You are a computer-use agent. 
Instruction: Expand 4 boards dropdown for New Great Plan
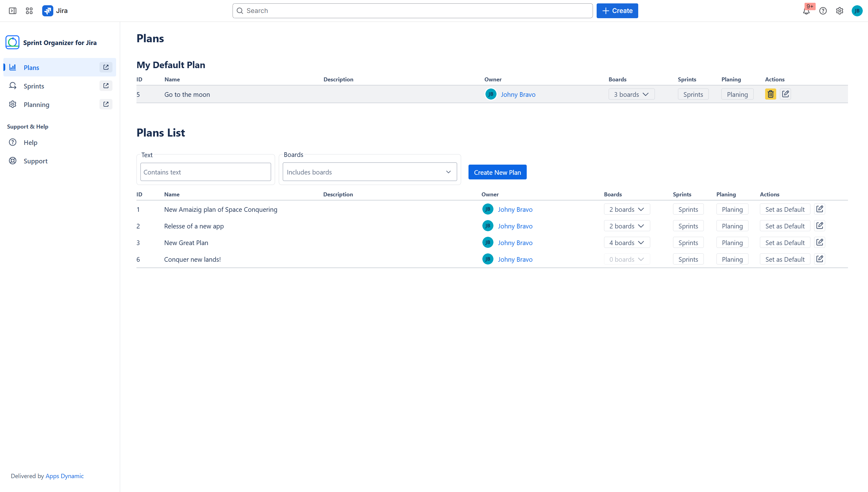(x=626, y=243)
